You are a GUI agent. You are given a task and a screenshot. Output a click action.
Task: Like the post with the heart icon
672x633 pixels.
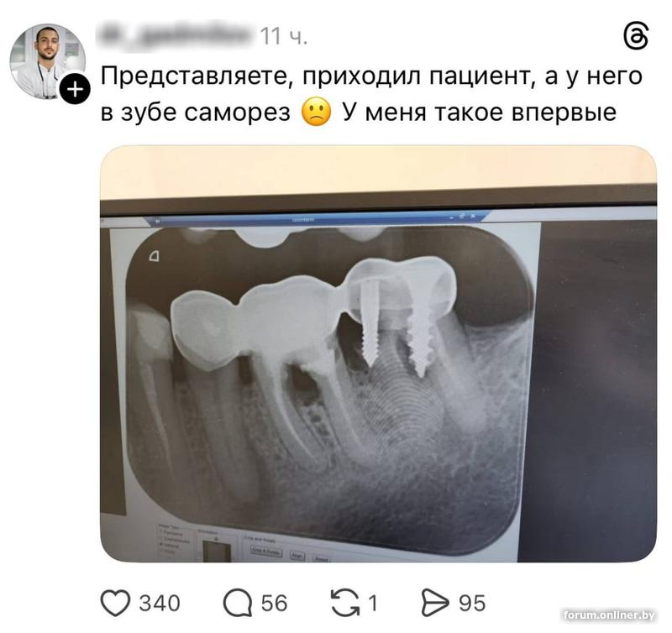[x=115, y=603]
